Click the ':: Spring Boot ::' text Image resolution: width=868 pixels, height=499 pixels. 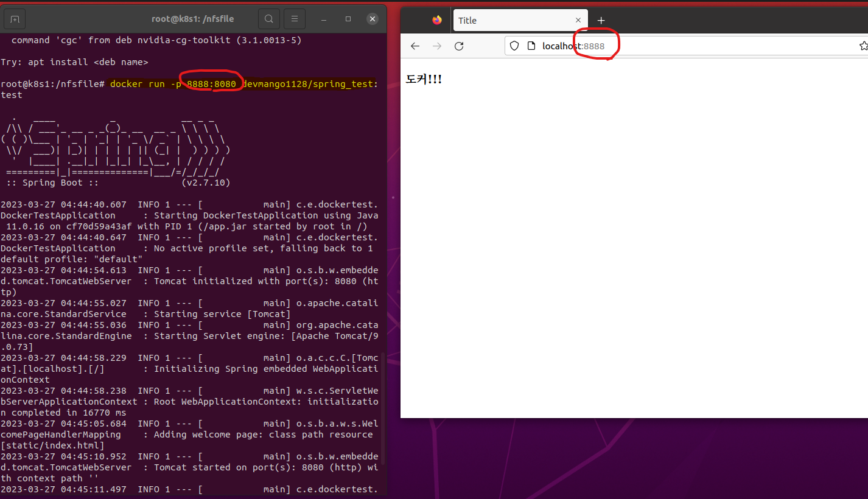[52, 183]
